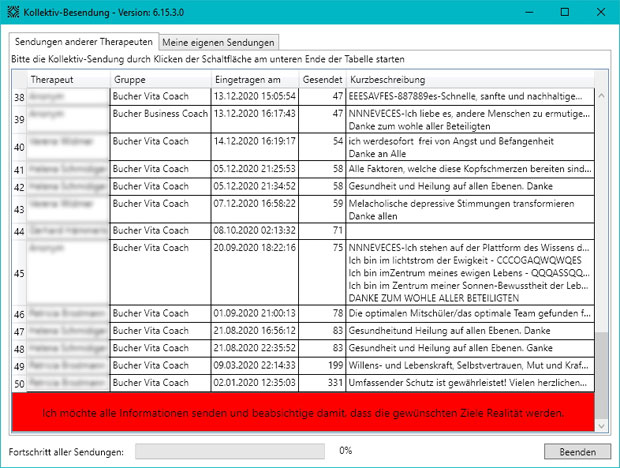620x468 pixels.
Task: Click the vertical scrollbar thumb
Action: (601, 375)
